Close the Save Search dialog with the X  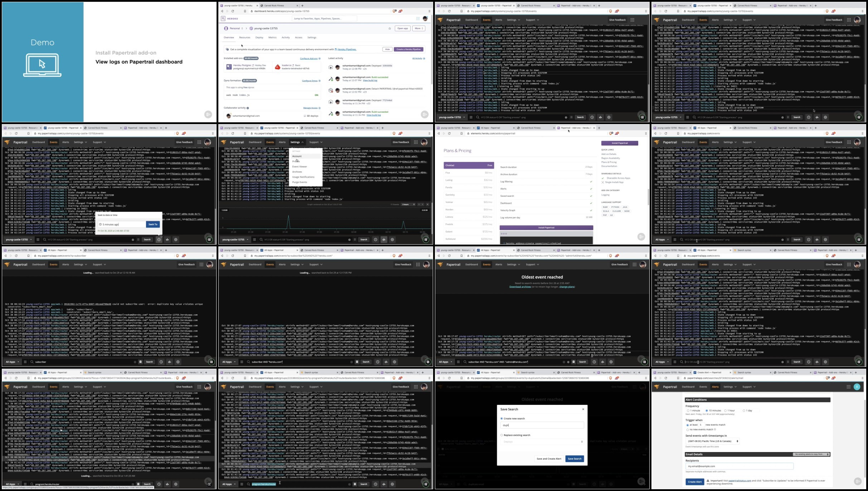[x=583, y=409]
